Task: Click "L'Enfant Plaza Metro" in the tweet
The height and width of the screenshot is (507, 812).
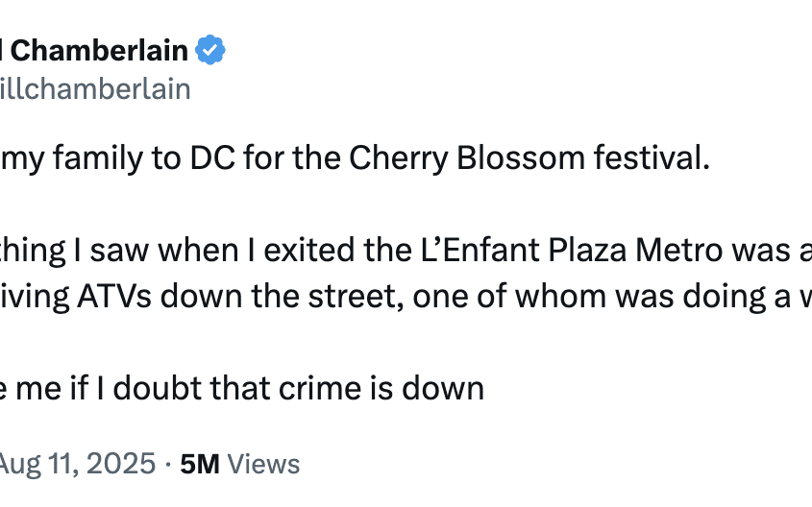Action: [x=571, y=250]
